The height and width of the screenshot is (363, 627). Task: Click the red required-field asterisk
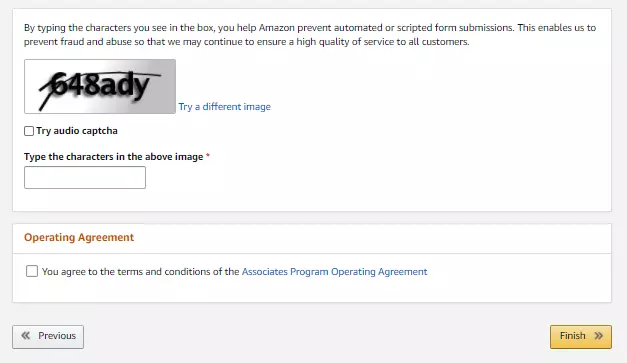(x=208, y=156)
